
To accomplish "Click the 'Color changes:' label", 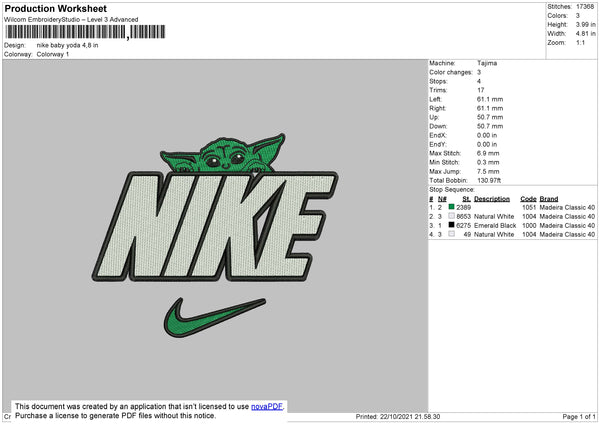I will (x=451, y=72).
